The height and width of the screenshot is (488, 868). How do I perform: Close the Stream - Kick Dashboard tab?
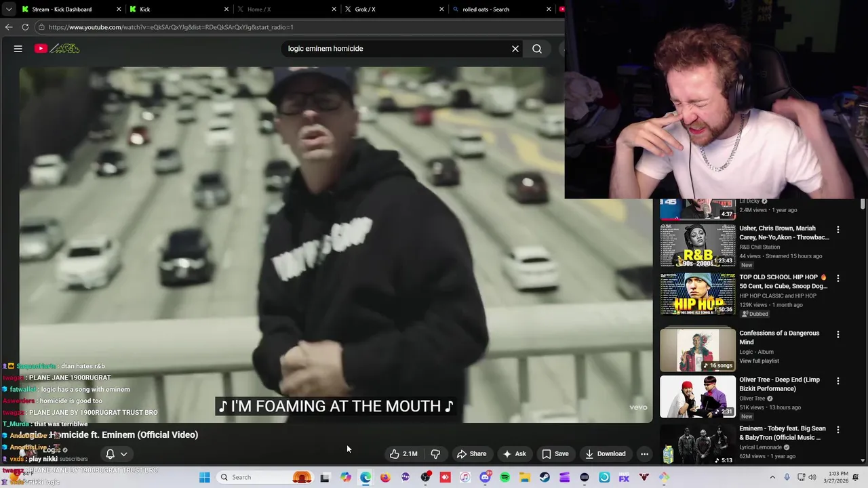119,9
